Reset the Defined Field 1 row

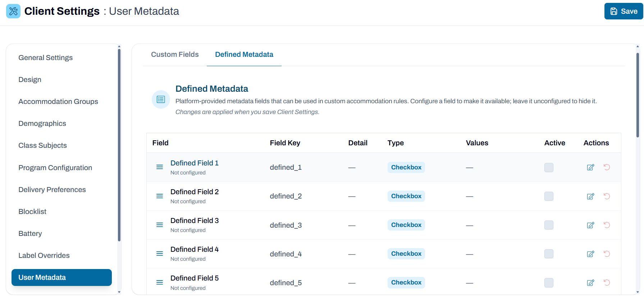point(607,167)
